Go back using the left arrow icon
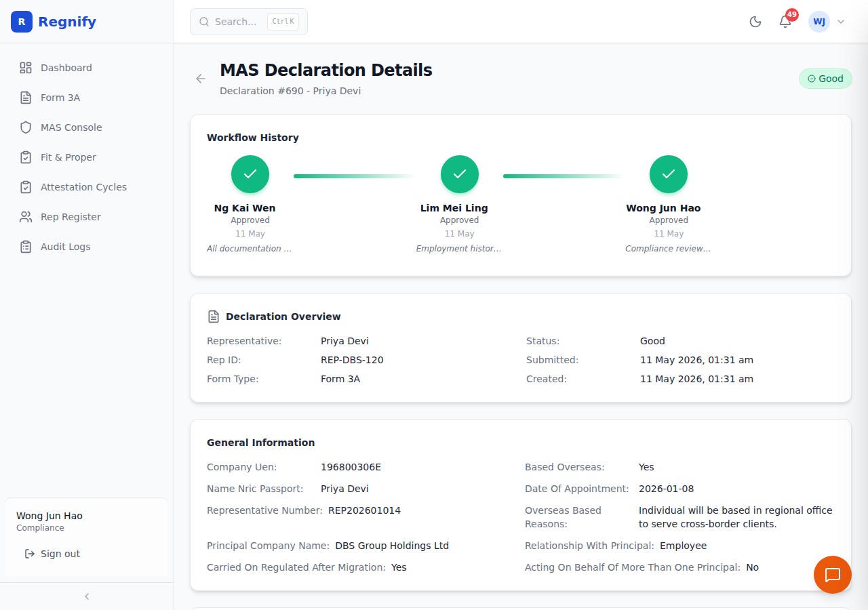868x610 pixels. coord(201,79)
